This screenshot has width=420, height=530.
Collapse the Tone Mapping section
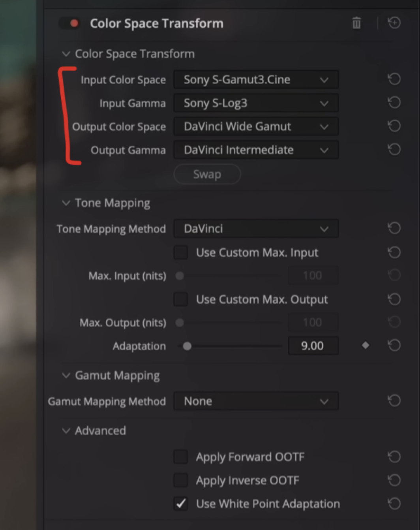click(66, 203)
